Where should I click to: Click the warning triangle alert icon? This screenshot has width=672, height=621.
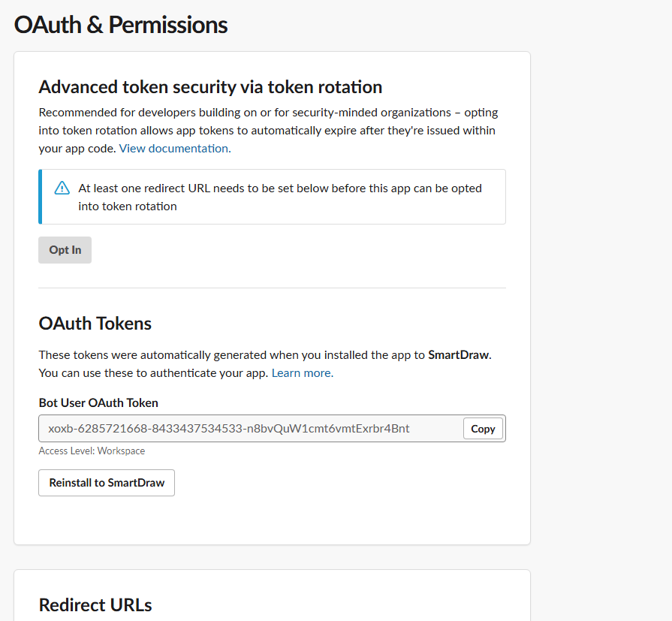[x=62, y=188]
